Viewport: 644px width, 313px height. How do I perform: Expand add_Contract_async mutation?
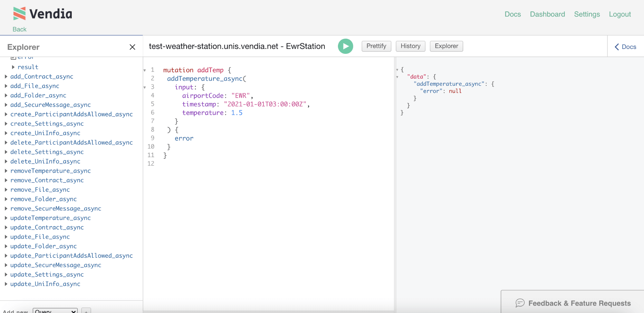coord(6,76)
